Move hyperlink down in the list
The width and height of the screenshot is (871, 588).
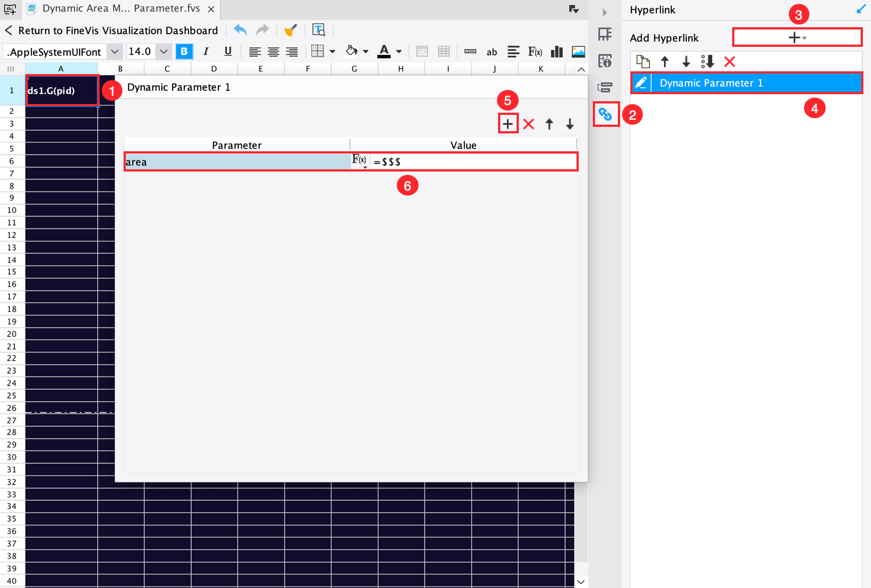click(686, 62)
